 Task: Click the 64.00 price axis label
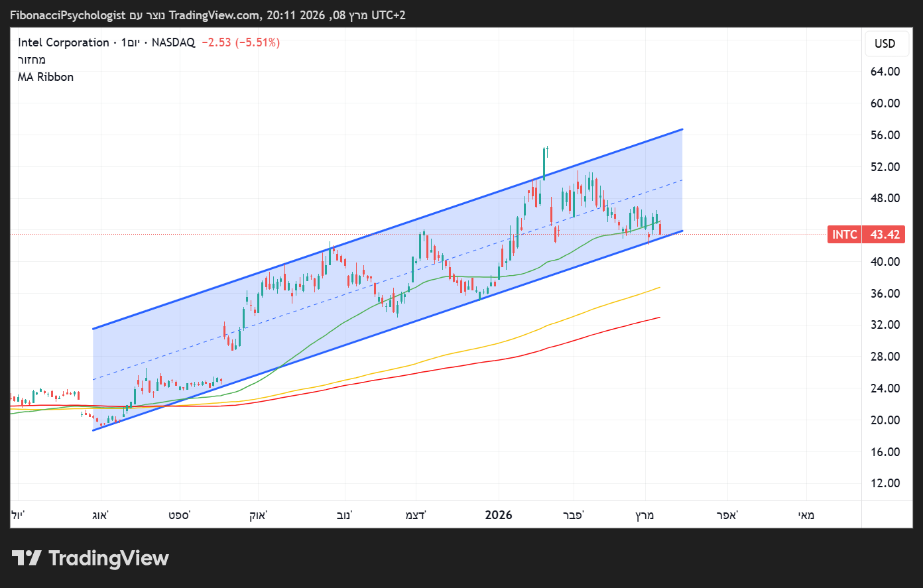pos(885,72)
